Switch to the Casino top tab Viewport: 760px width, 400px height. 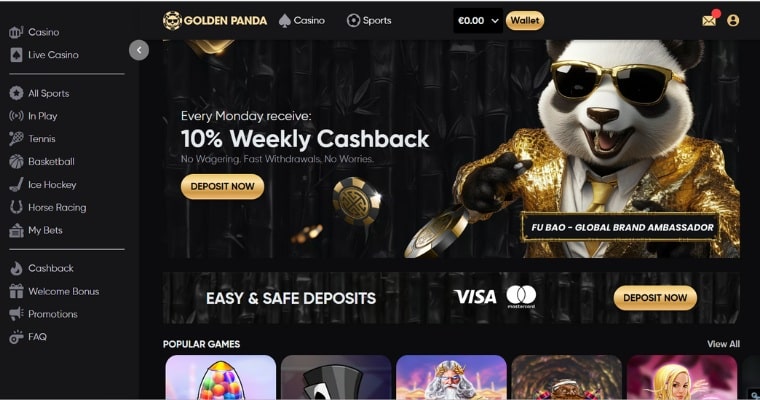(x=301, y=20)
